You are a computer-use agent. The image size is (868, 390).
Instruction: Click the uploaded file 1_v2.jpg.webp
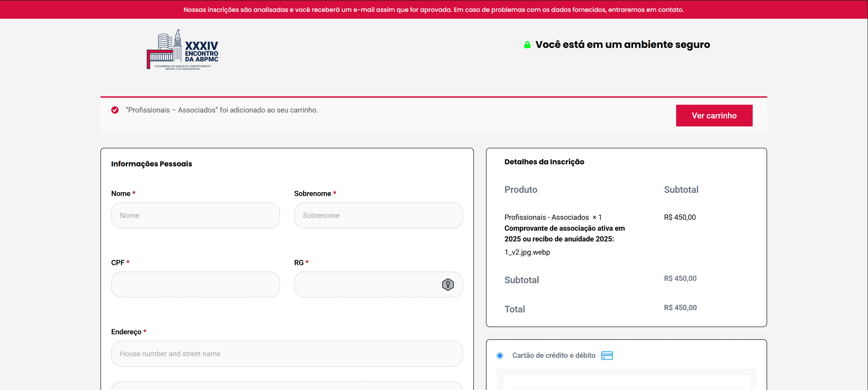point(527,252)
